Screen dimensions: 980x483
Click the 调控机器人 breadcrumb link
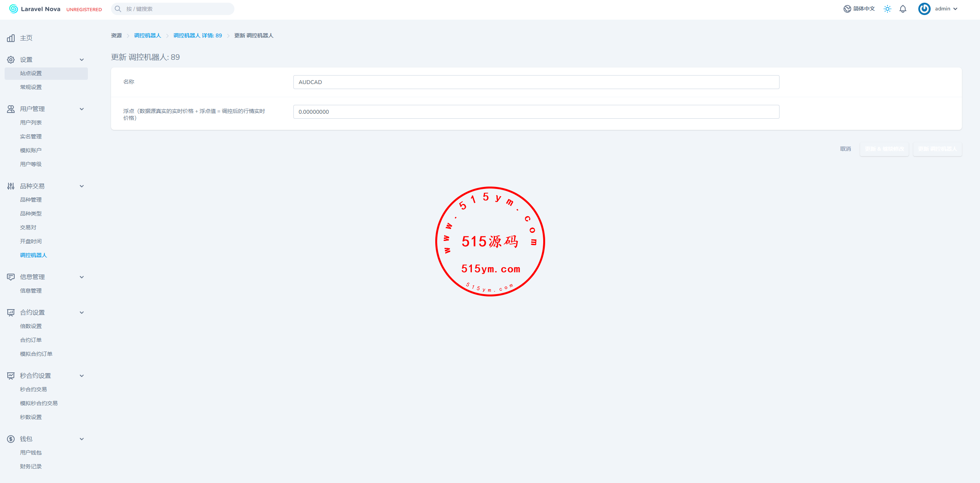pos(147,35)
